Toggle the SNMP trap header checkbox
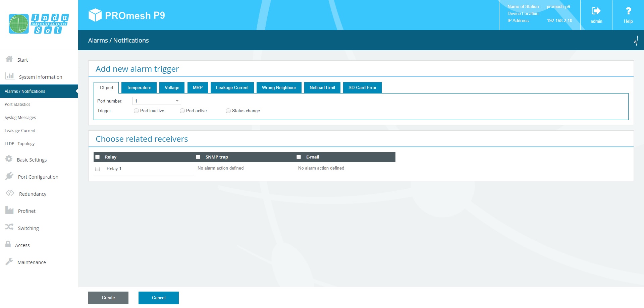The image size is (644, 308). coord(198,157)
